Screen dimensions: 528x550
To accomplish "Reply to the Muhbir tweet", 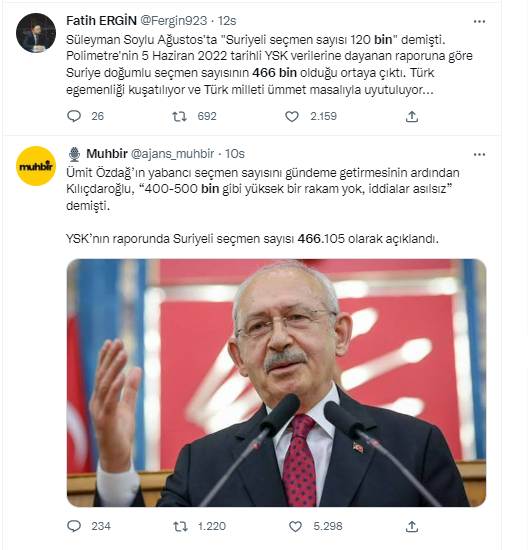I will (74, 526).
